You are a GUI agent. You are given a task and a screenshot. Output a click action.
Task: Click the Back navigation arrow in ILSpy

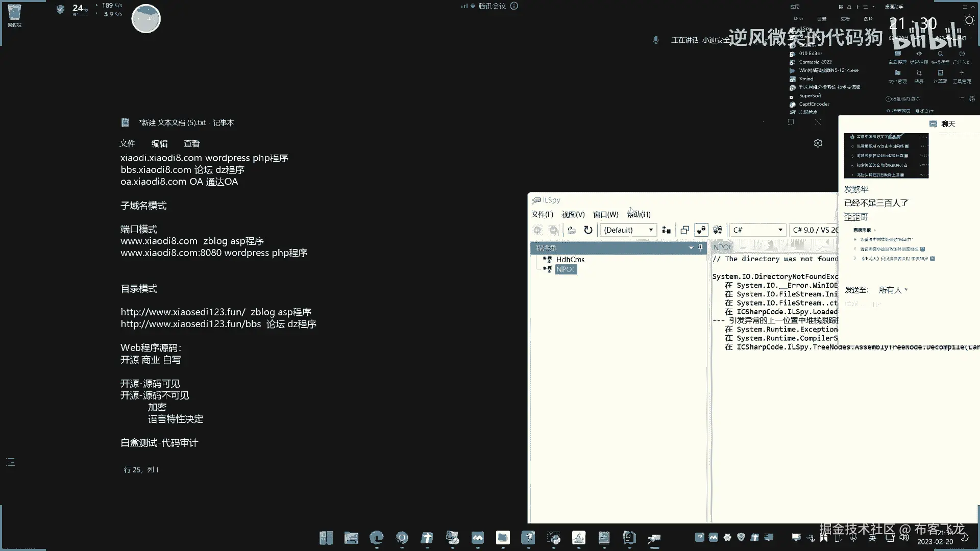tap(537, 230)
